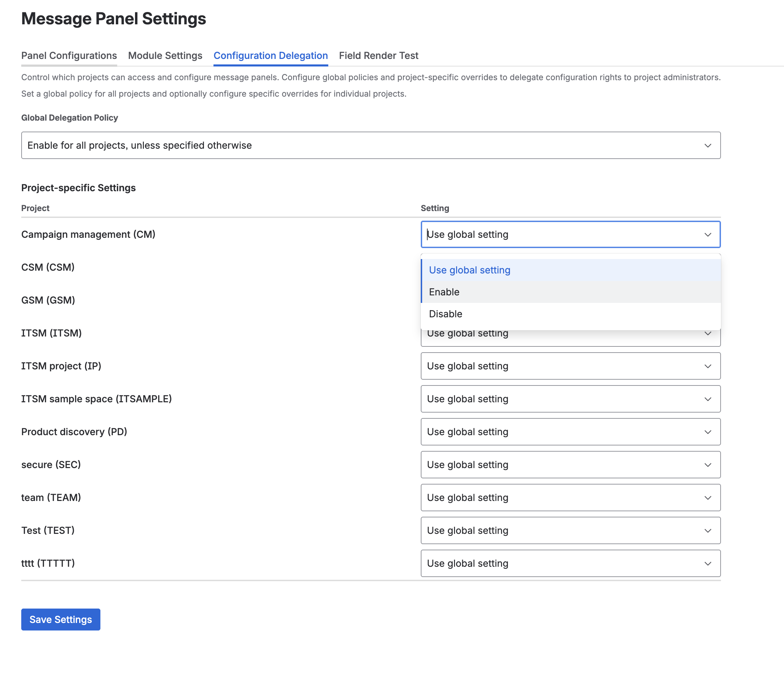Click the Save Settings button
Screen dimensions: 784x686
coord(61,619)
